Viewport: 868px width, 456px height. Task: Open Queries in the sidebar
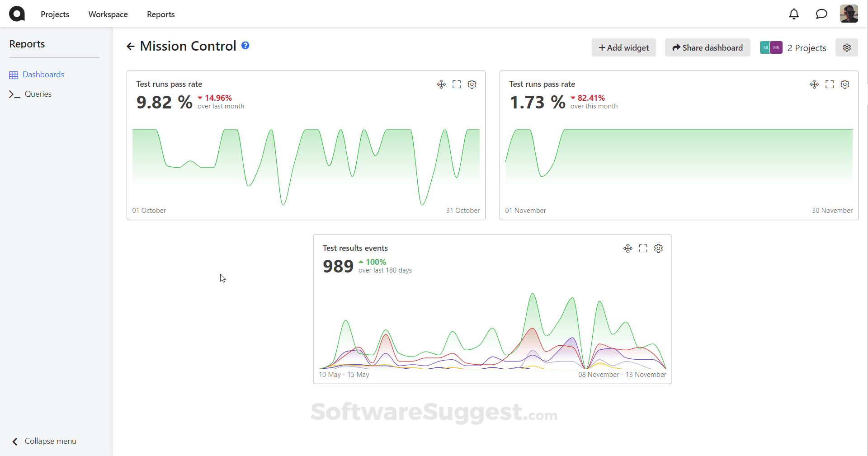click(38, 94)
